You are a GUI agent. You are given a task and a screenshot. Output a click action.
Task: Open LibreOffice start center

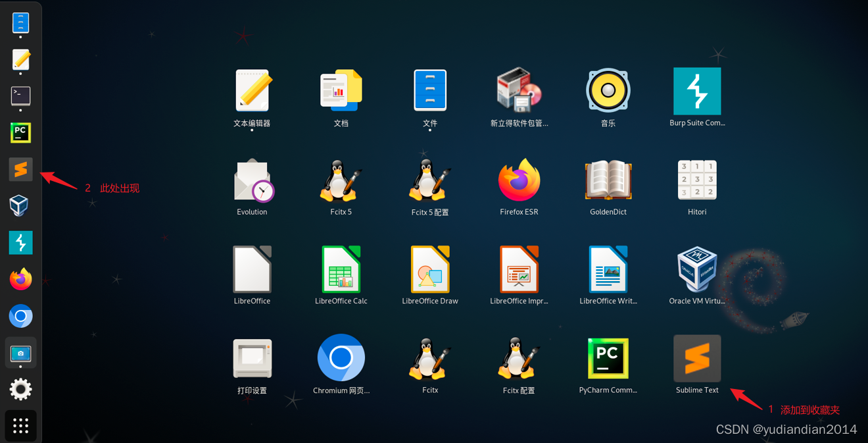(253, 269)
